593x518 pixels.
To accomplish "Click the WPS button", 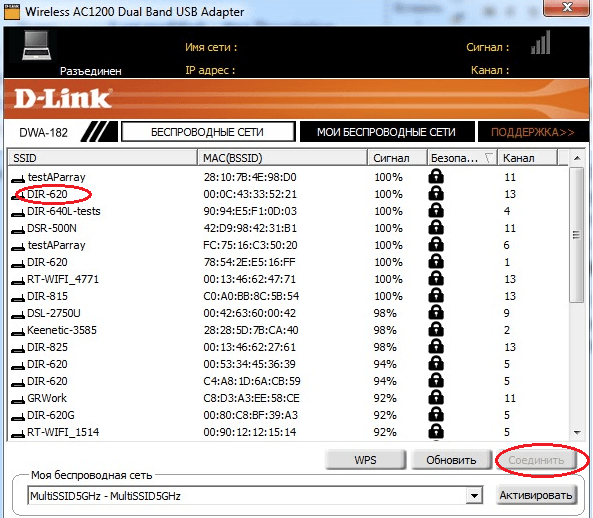I will pyautogui.click(x=365, y=460).
